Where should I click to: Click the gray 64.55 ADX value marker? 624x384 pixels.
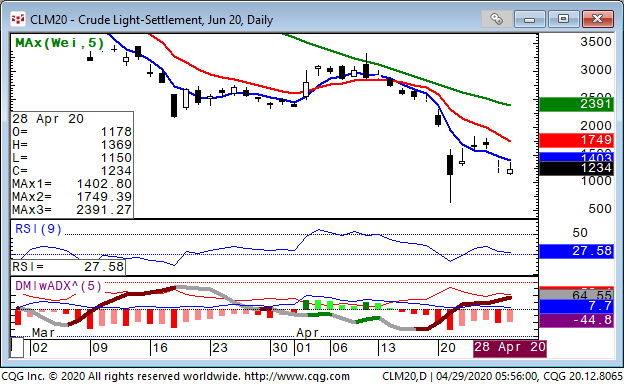[576, 295]
